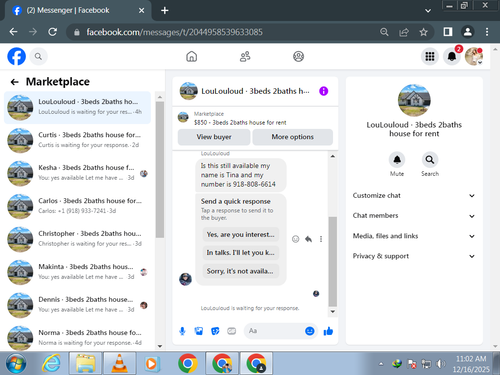Close the Messenger Facebook tab
Image resolution: width=500 pixels, height=375 pixels.
(141, 11)
